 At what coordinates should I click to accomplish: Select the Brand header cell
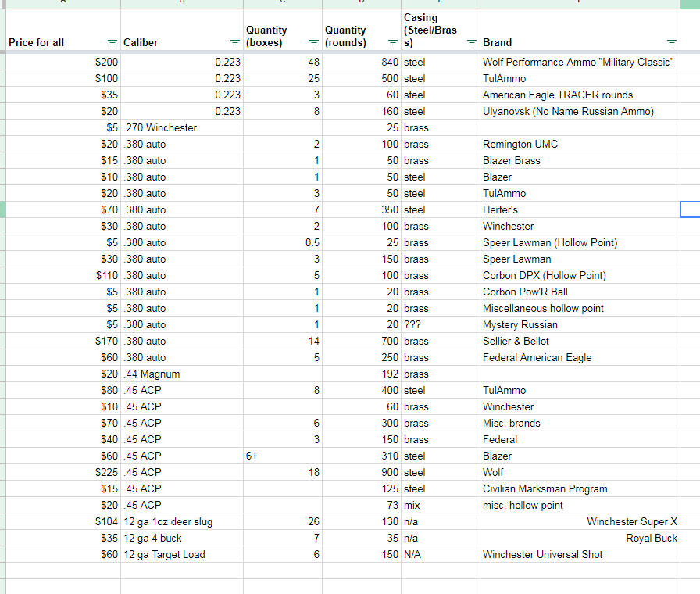coord(580,30)
